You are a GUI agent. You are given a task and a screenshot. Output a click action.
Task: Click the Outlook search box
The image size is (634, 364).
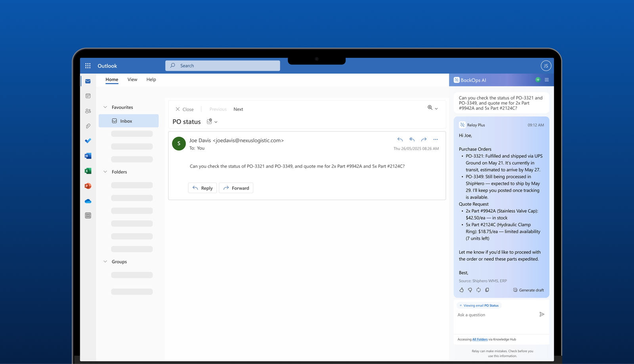pyautogui.click(x=223, y=66)
